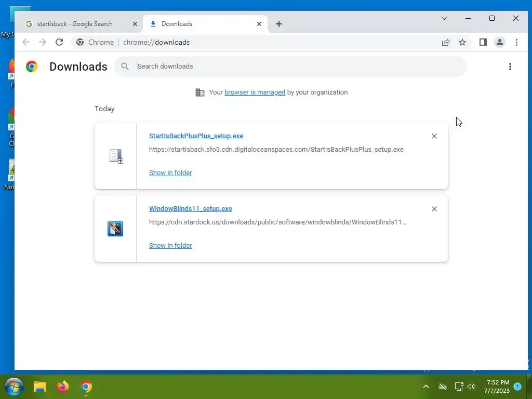This screenshot has width=532, height=399.
Task: Click the network tray icon
Action: click(459, 387)
